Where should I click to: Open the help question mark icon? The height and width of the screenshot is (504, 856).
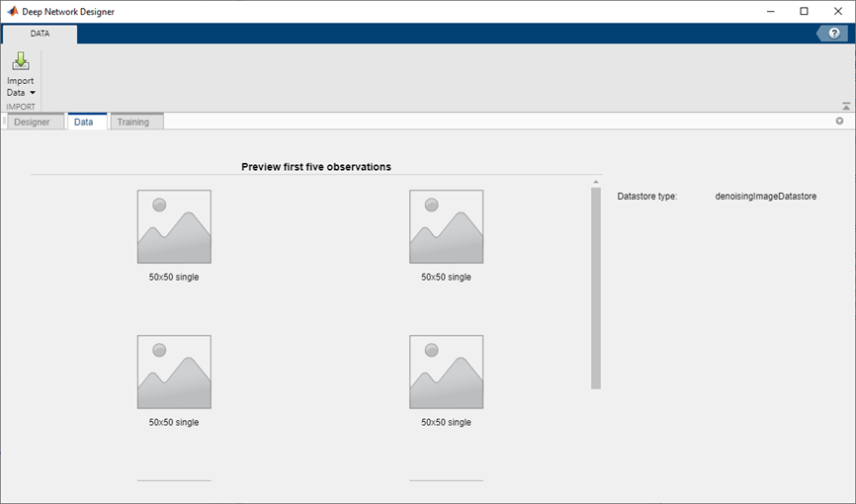pyautogui.click(x=833, y=34)
